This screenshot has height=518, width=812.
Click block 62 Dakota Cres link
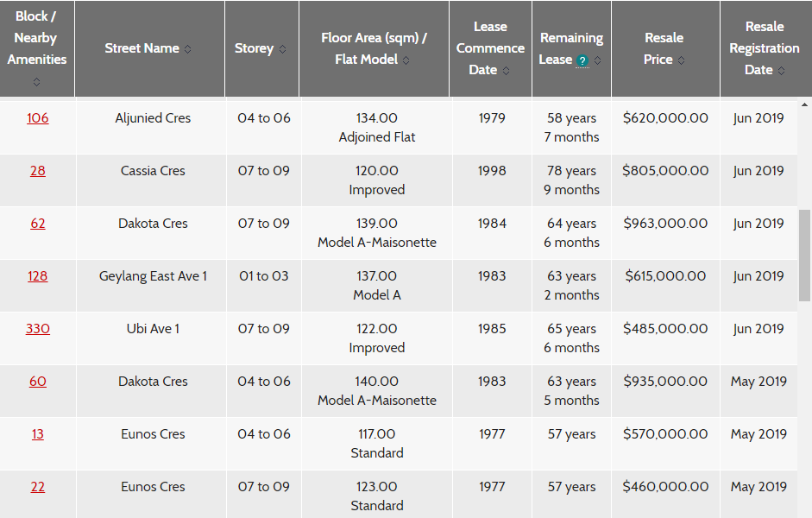pyautogui.click(x=37, y=224)
